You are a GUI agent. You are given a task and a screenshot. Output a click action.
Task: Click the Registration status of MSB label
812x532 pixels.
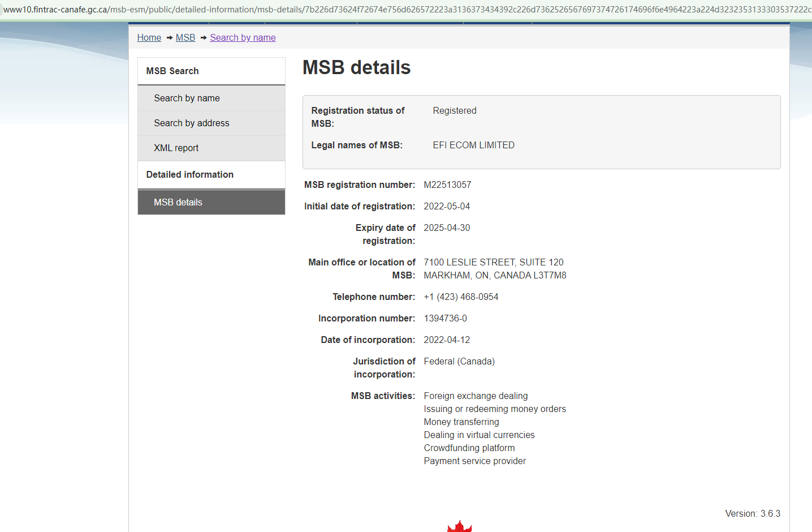pyautogui.click(x=358, y=117)
